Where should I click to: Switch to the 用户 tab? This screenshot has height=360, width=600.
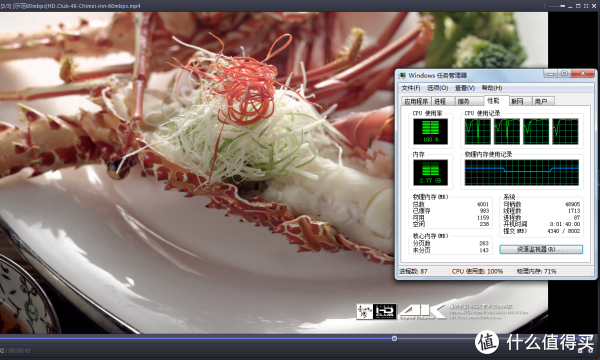coord(543,101)
